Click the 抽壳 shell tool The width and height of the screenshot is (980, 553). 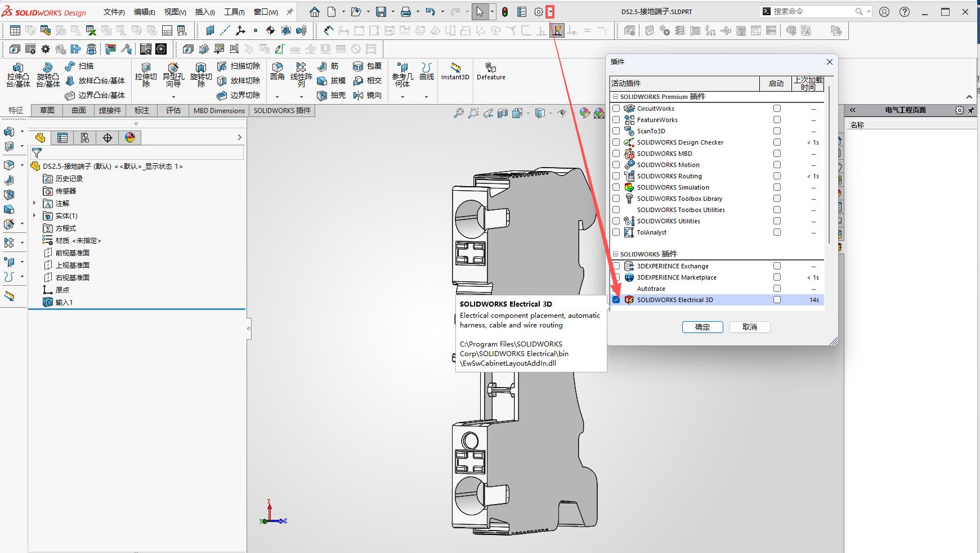point(332,96)
